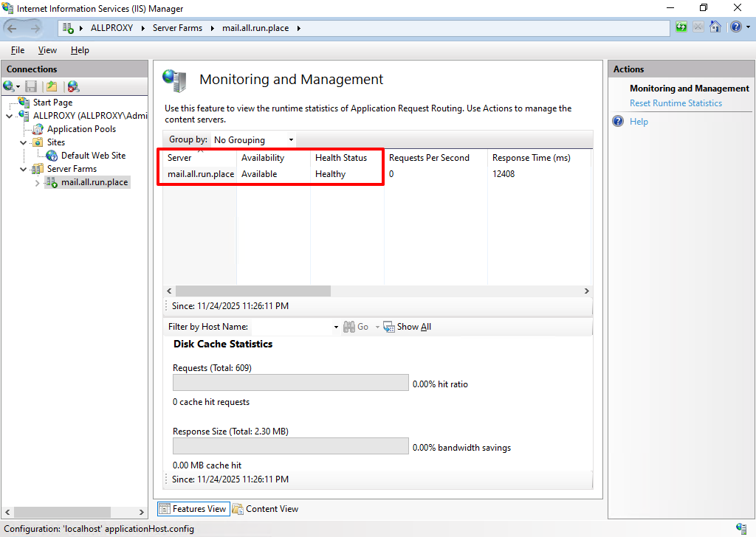
Task: Open the Help menu
Action: pyautogui.click(x=80, y=50)
